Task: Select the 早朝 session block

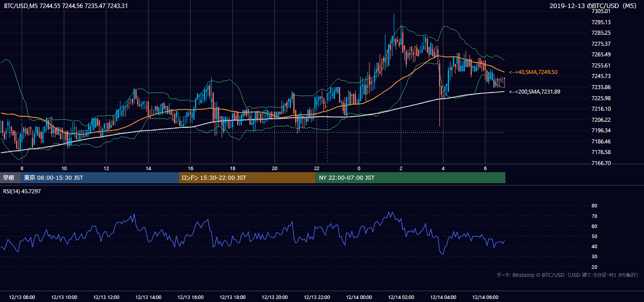Action: pyautogui.click(x=9, y=178)
